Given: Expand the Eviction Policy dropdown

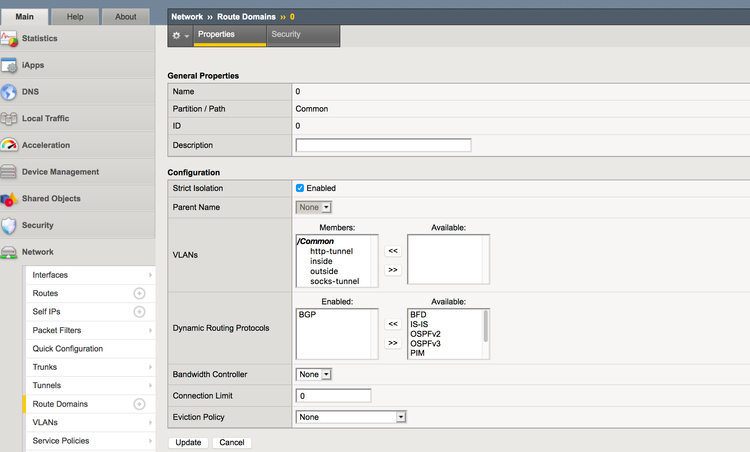Looking at the screenshot, I should (x=350, y=417).
